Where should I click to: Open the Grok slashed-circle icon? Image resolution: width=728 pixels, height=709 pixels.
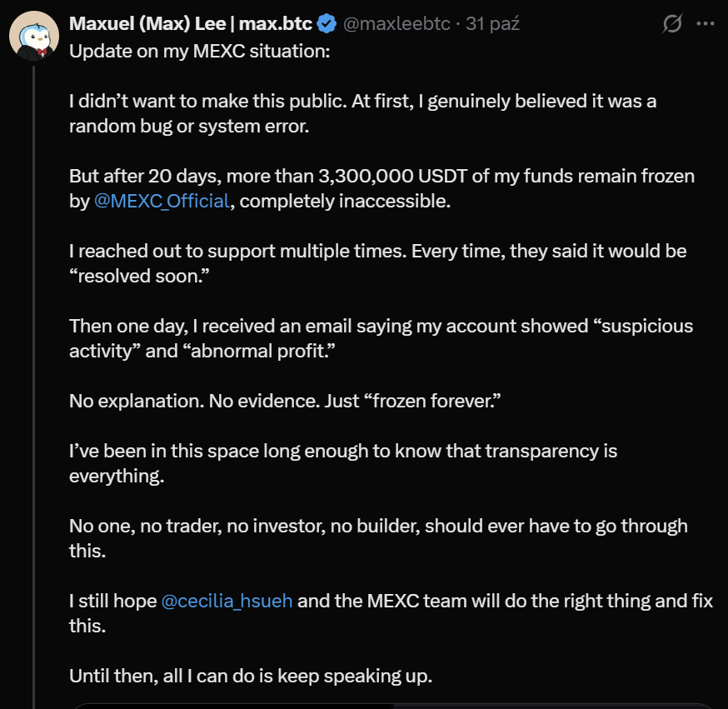point(671,24)
